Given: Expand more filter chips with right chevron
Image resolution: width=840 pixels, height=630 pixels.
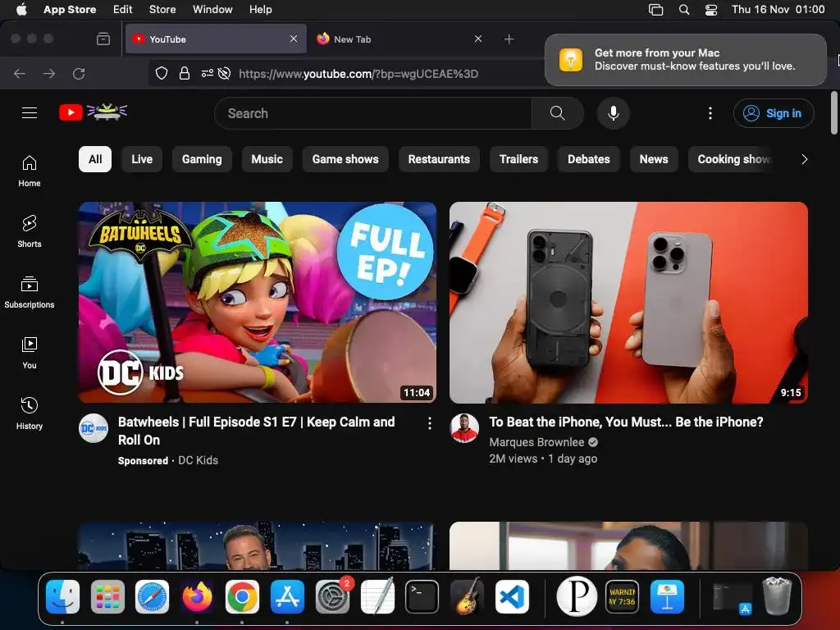Looking at the screenshot, I should pyautogui.click(x=804, y=159).
